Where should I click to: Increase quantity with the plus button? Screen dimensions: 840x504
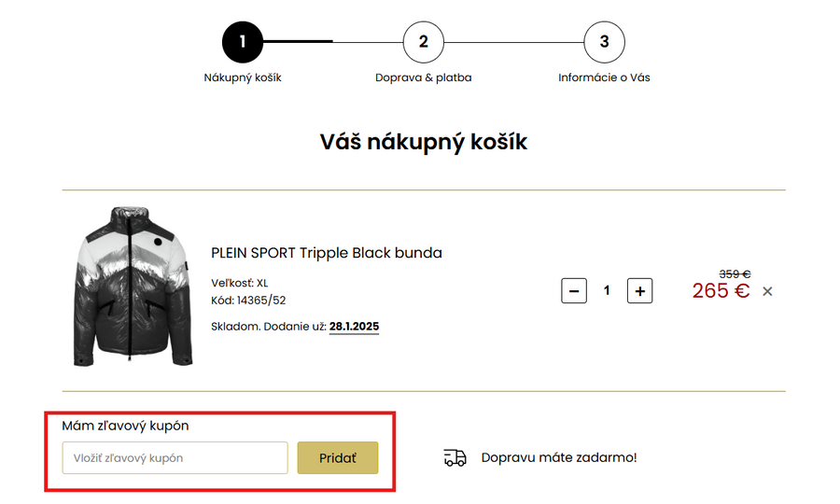[x=639, y=291]
